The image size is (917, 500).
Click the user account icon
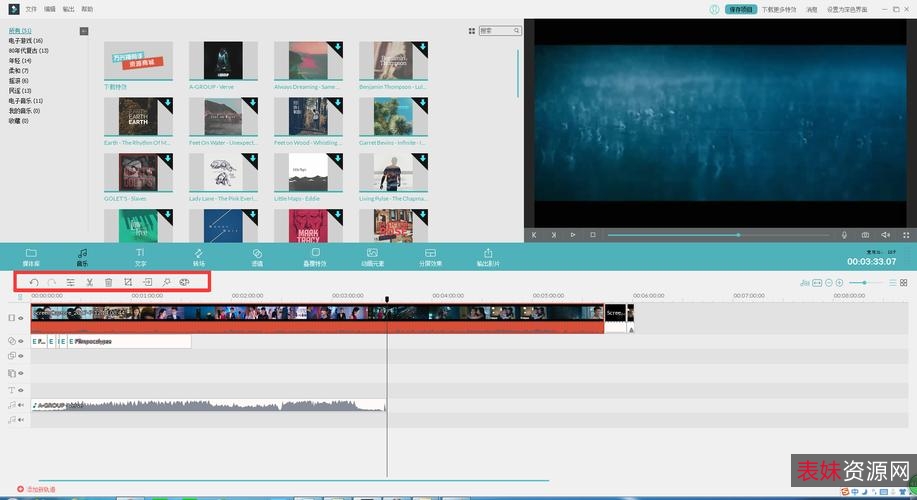coord(714,9)
